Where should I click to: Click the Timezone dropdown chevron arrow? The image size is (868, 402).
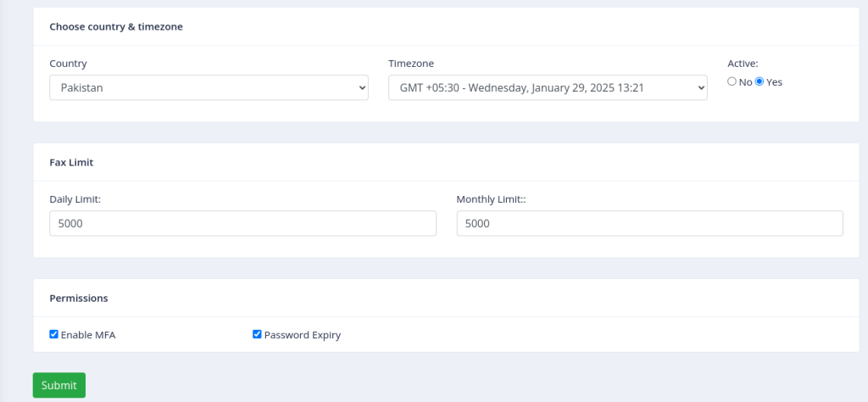point(701,87)
